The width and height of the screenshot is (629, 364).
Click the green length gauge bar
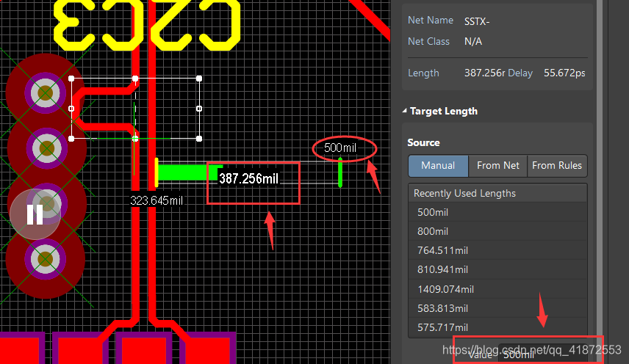tap(189, 172)
